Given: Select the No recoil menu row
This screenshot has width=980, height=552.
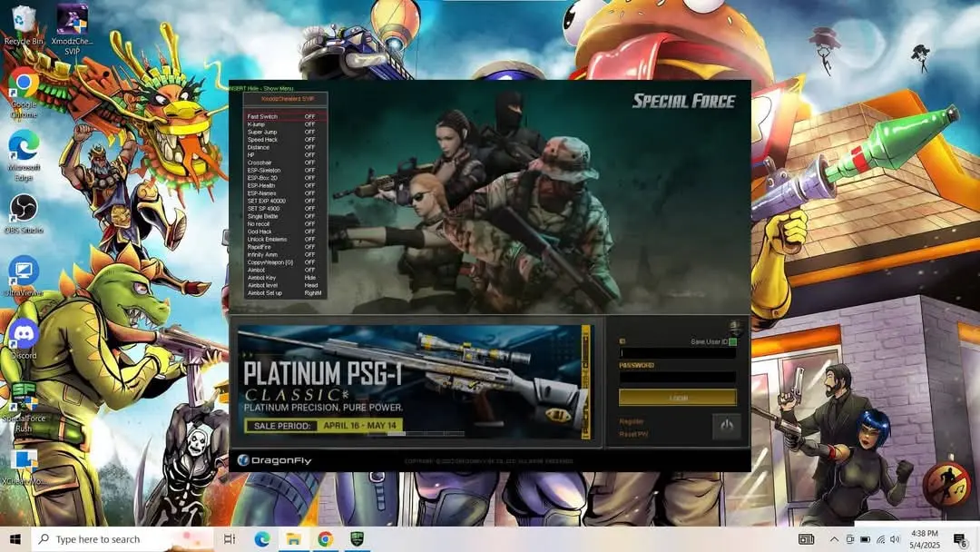Looking at the screenshot, I should tap(285, 224).
